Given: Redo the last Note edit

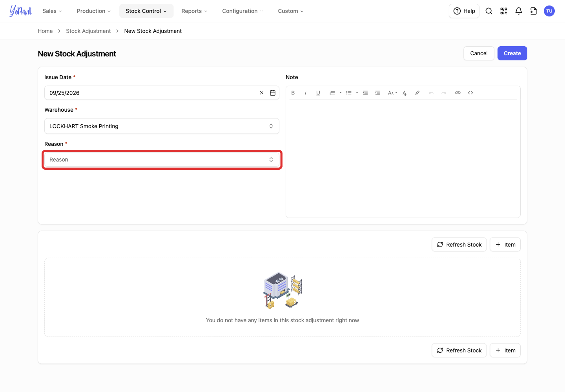Looking at the screenshot, I should tap(444, 93).
